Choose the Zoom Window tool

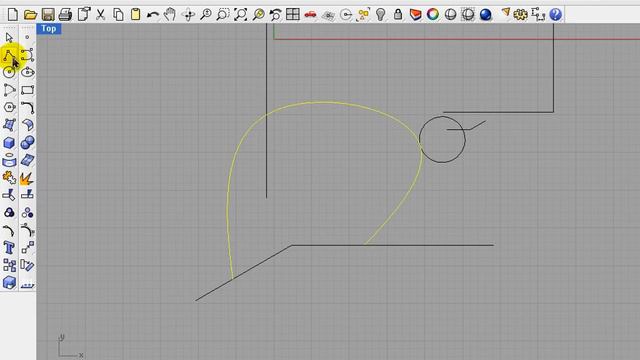223,15
